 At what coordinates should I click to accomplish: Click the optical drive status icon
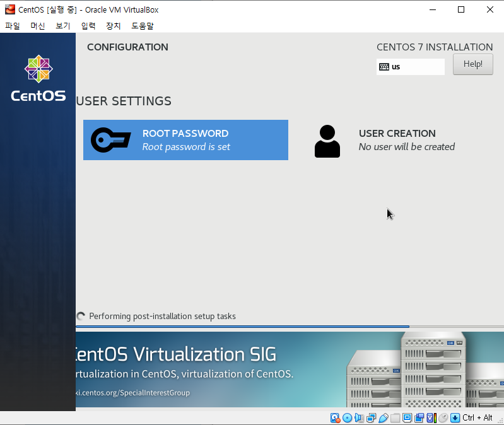tap(347, 417)
